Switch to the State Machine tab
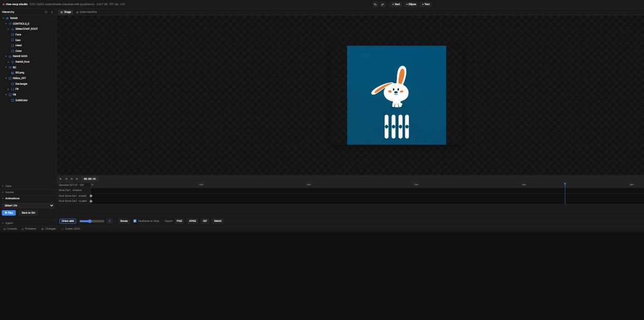The image size is (644, 320). point(86,12)
